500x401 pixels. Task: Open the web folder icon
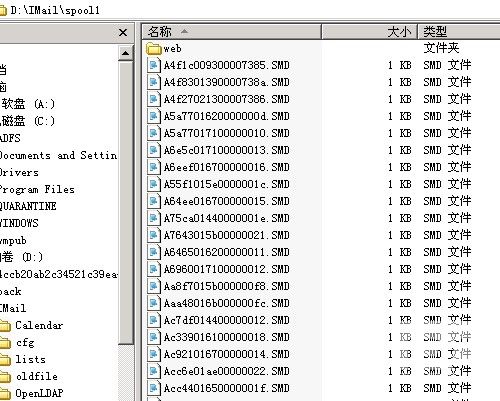click(154, 49)
